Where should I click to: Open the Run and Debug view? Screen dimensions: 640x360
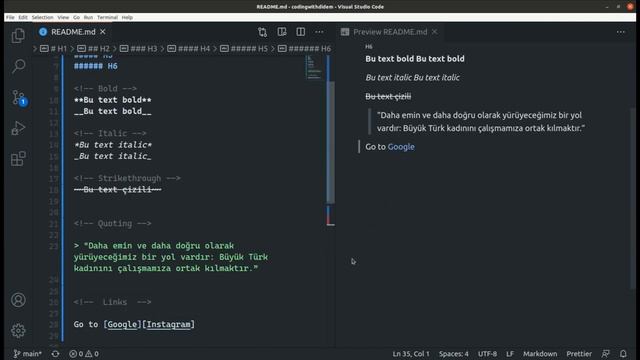pos(18,128)
